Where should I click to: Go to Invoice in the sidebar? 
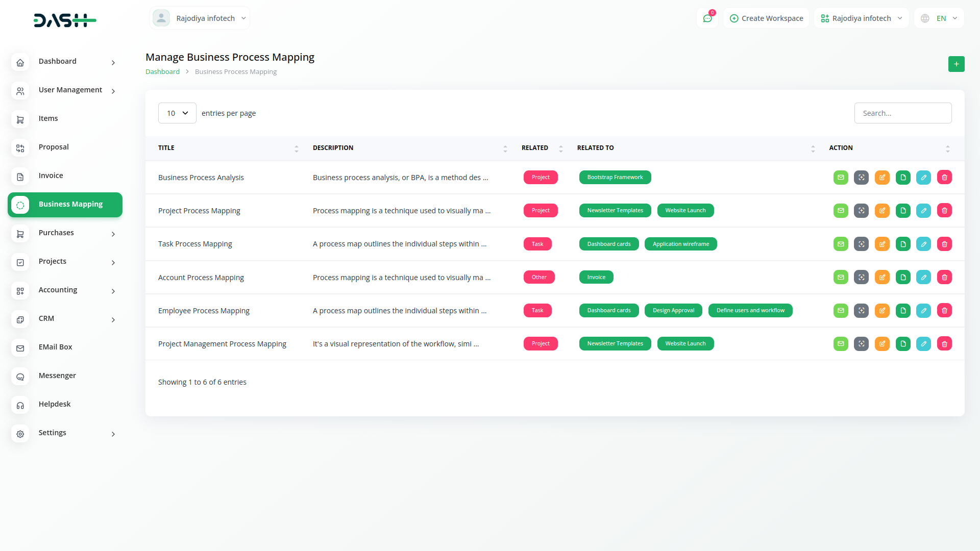point(51,176)
